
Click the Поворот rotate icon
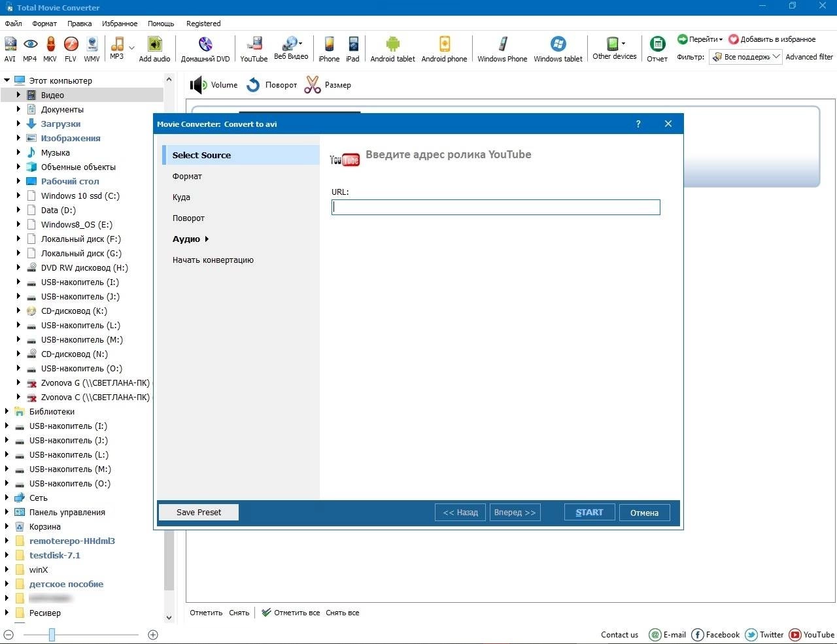pyautogui.click(x=253, y=85)
